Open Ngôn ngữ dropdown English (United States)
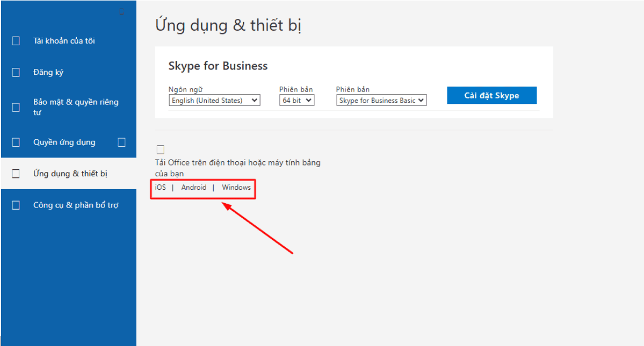 214,100
